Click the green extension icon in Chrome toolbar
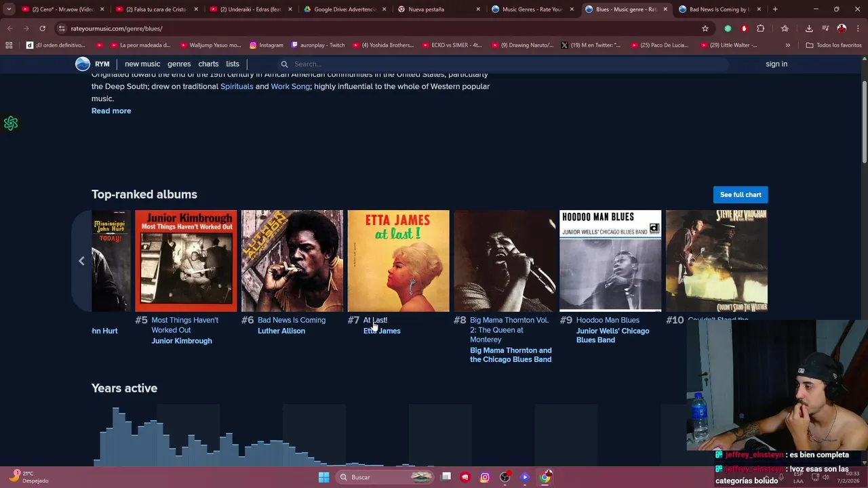This screenshot has height=488, width=868. click(728, 28)
